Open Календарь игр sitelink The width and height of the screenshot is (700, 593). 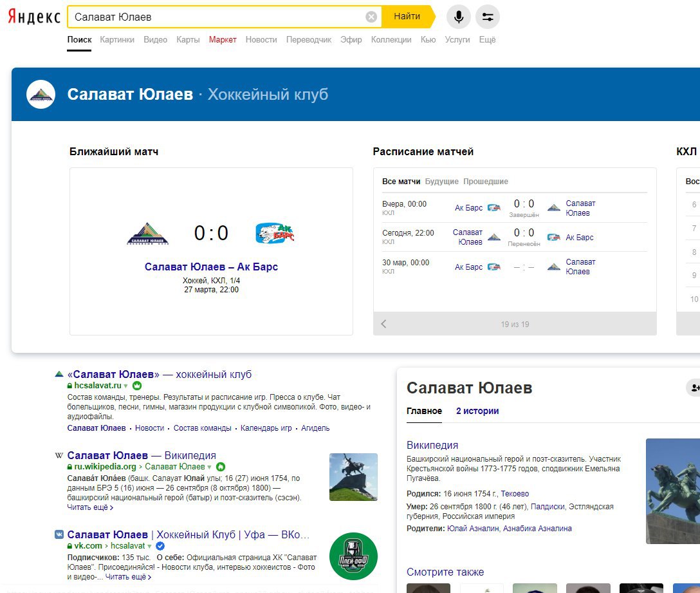pos(266,428)
